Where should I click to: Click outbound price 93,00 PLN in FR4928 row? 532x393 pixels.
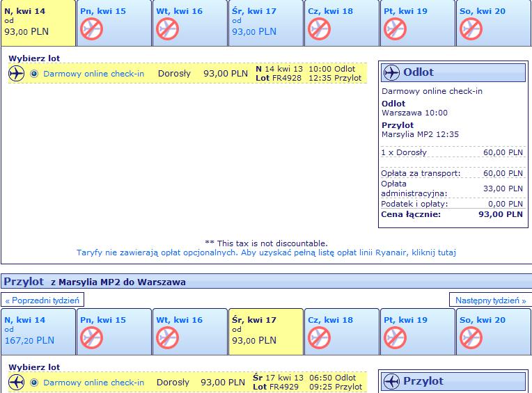pos(226,74)
